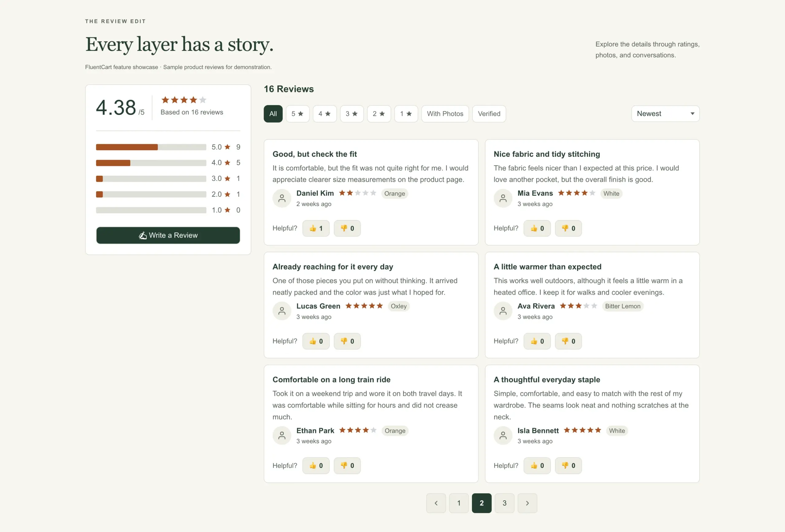Thumbs up Daniel Kim's review
Image resolution: width=785 pixels, height=532 pixels.
click(x=316, y=228)
